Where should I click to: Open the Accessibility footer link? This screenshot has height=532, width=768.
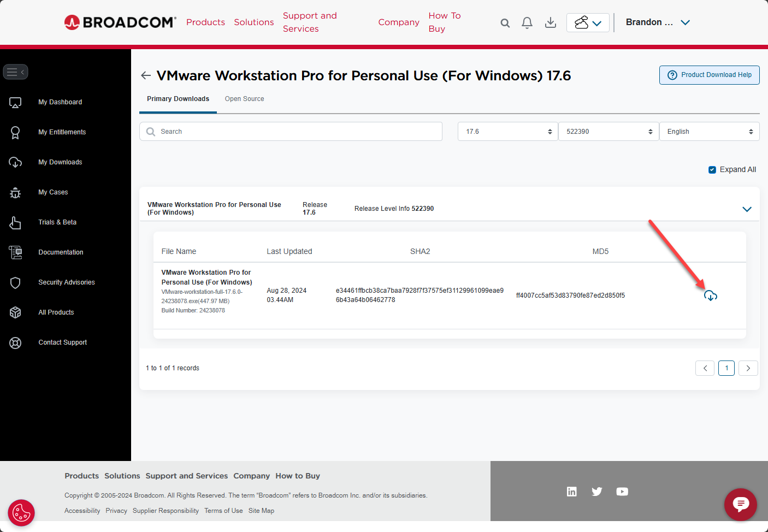click(82, 511)
